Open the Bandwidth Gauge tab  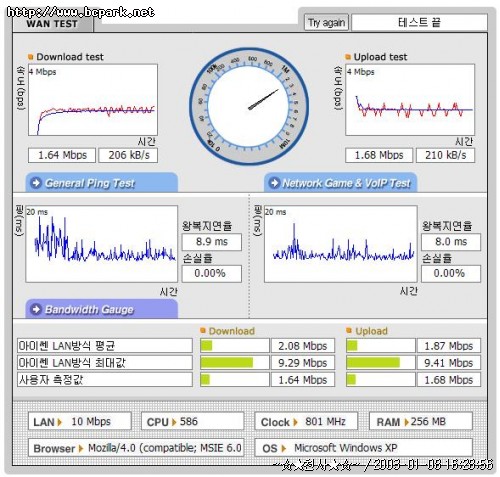click(x=102, y=309)
